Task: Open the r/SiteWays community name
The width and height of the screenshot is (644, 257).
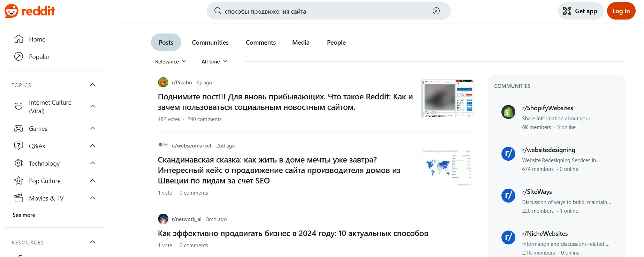Action: pyautogui.click(x=537, y=192)
